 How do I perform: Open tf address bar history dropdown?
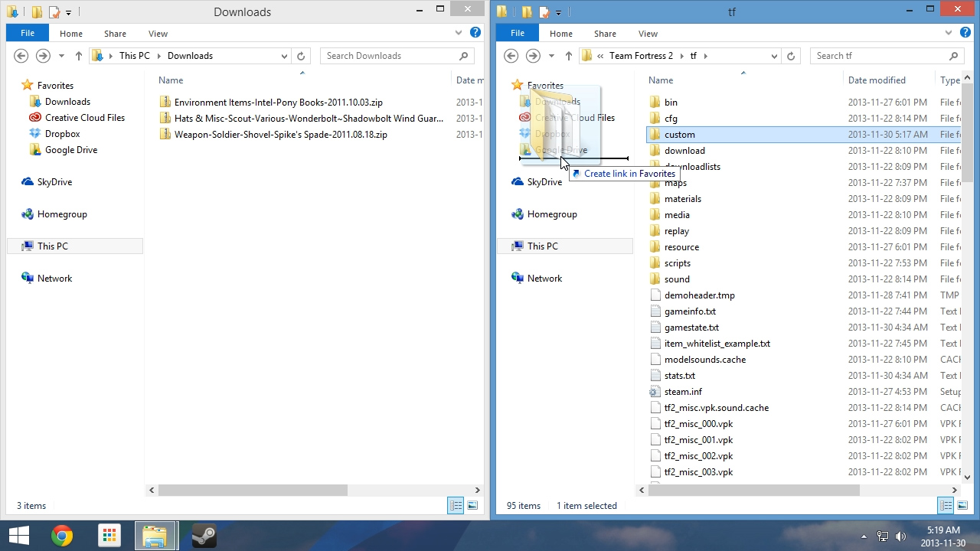tap(774, 56)
